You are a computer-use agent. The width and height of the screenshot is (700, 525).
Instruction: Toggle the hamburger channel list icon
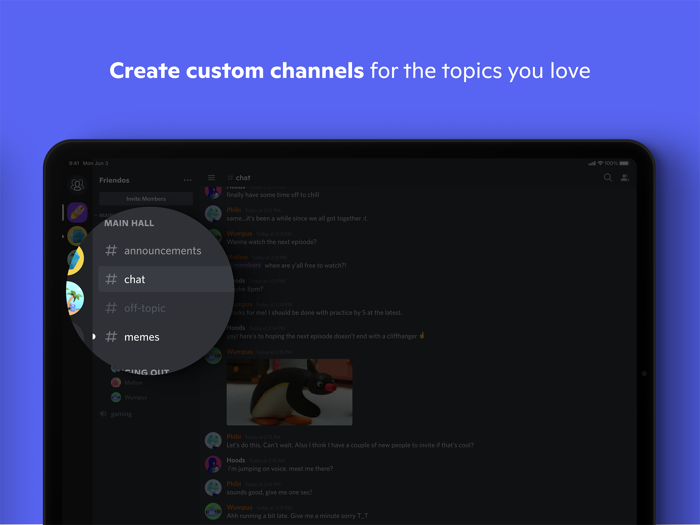click(x=212, y=178)
